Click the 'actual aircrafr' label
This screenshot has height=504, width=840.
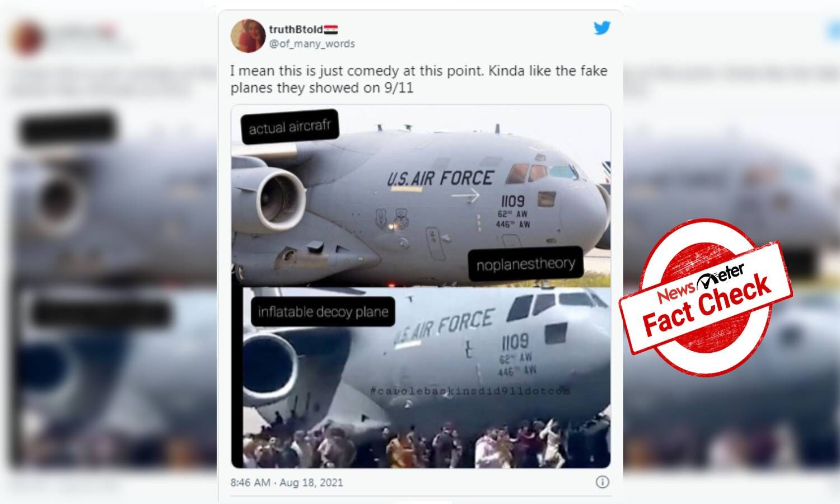(x=290, y=127)
